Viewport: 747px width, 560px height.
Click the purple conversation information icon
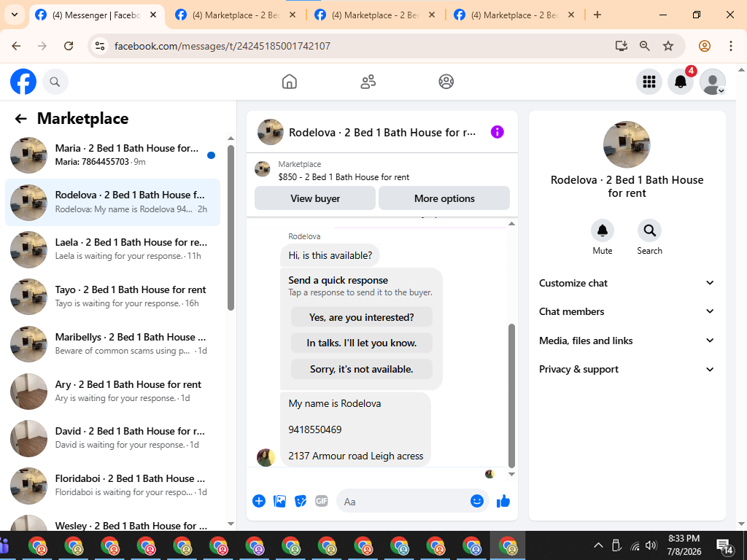coord(497,132)
